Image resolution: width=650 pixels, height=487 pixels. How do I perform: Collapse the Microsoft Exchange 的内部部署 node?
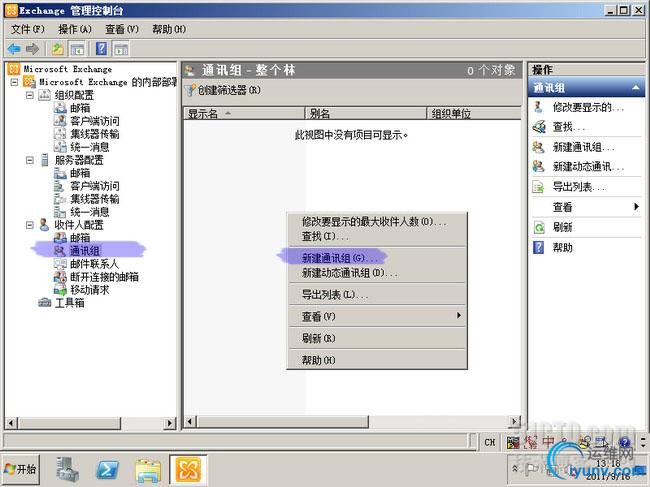[15, 82]
